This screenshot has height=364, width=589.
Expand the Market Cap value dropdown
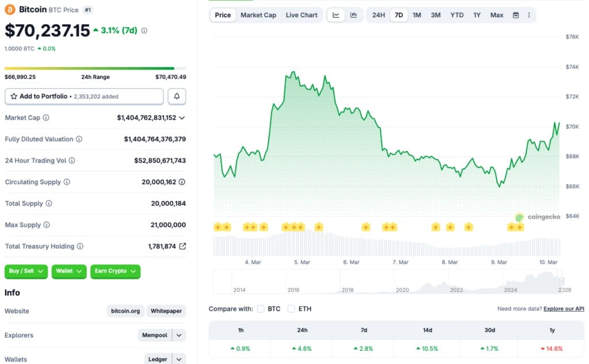pos(182,118)
